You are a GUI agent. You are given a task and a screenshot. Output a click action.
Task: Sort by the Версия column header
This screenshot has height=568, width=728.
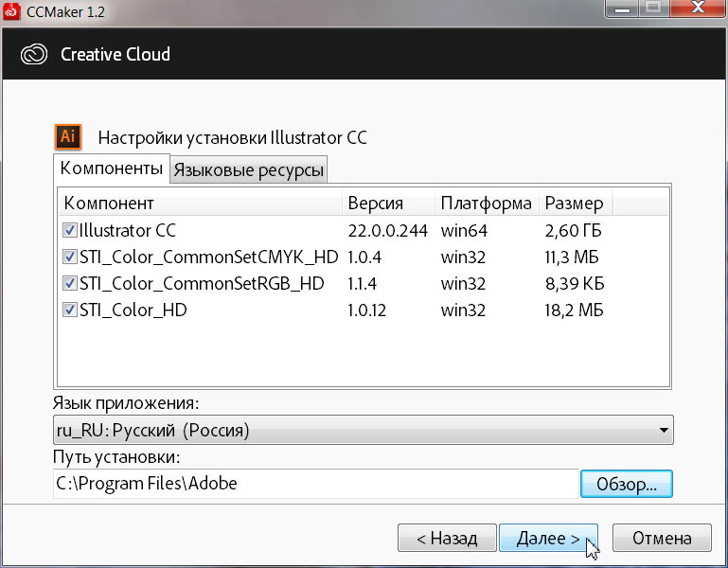(x=389, y=203)
